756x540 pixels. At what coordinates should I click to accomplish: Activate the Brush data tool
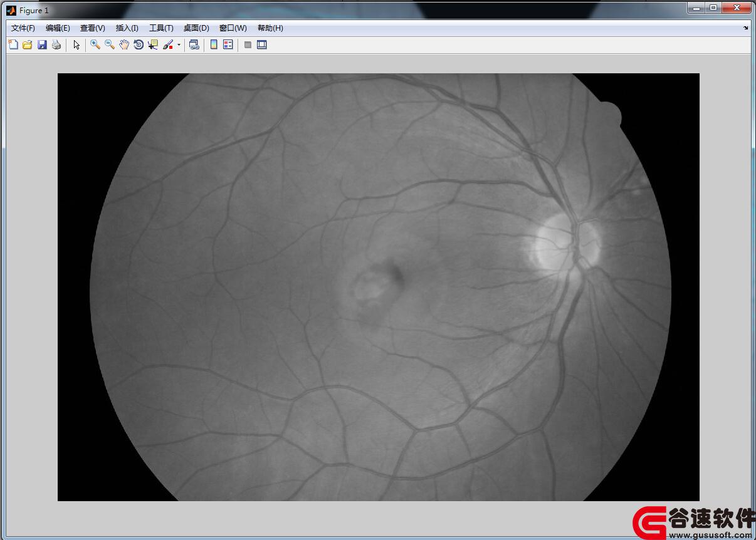pos(168,44)
